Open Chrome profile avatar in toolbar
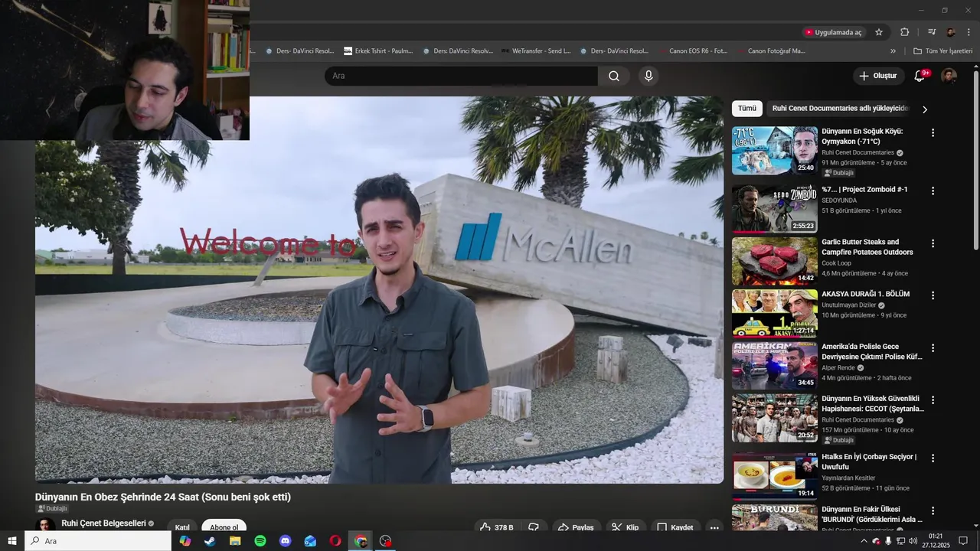The height and width of the screenshot is (551, 980). (x=950, y=32)
